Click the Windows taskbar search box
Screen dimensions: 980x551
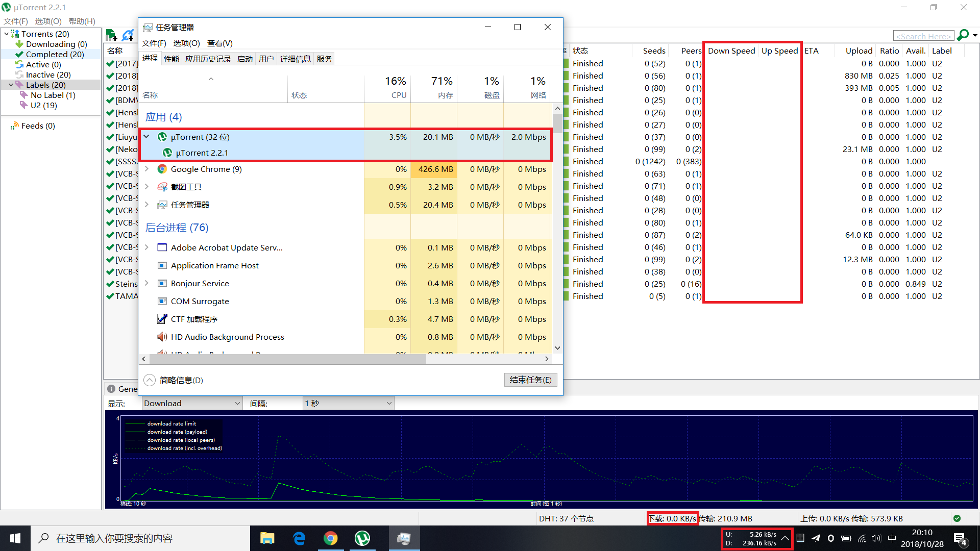click(x=140, y=538)
